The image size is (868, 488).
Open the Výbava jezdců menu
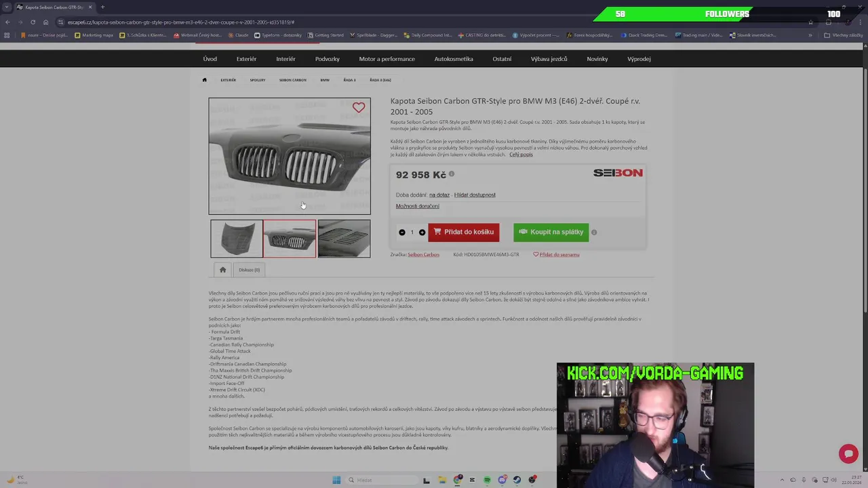(x=549, y=59)
